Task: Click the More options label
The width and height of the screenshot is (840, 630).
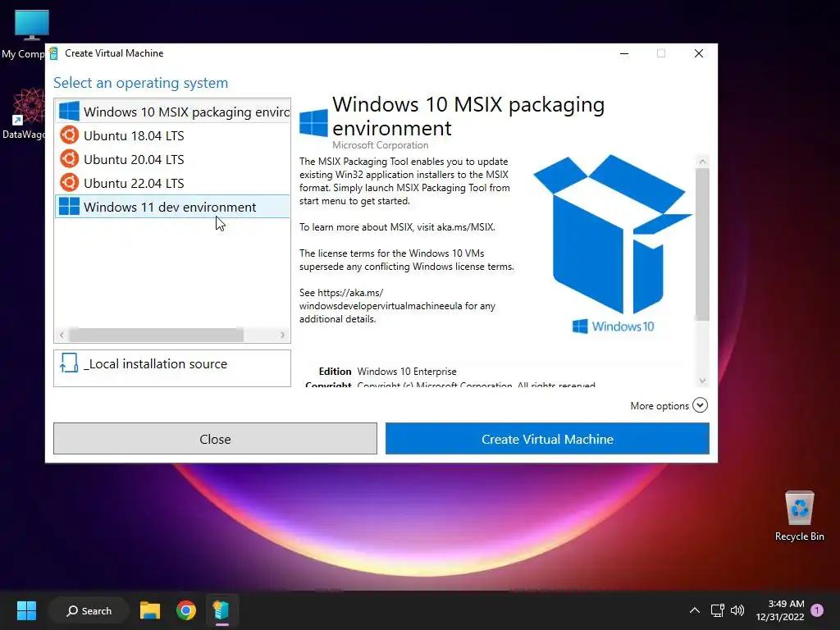Action: [660, 406]
